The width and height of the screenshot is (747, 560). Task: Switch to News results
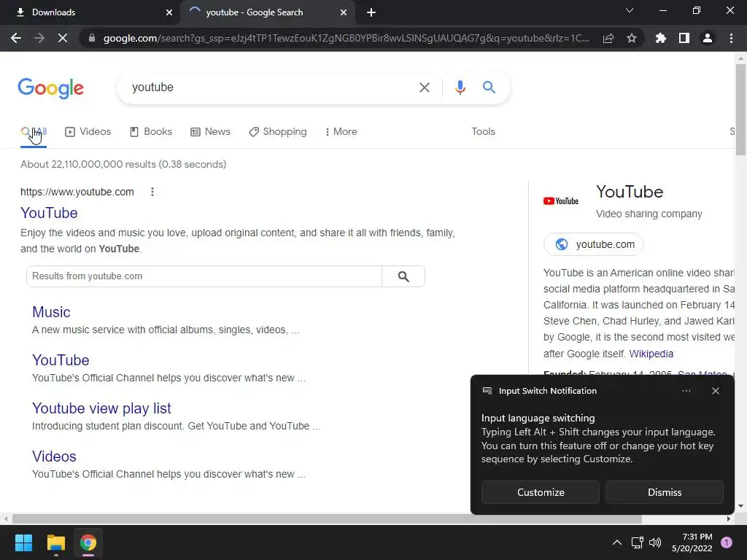[211, 132]
